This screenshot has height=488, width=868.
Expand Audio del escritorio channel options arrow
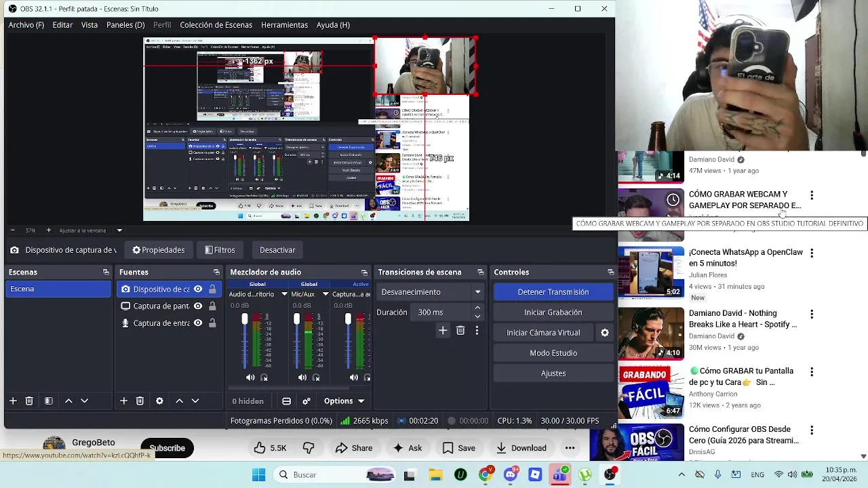(283, 294)
